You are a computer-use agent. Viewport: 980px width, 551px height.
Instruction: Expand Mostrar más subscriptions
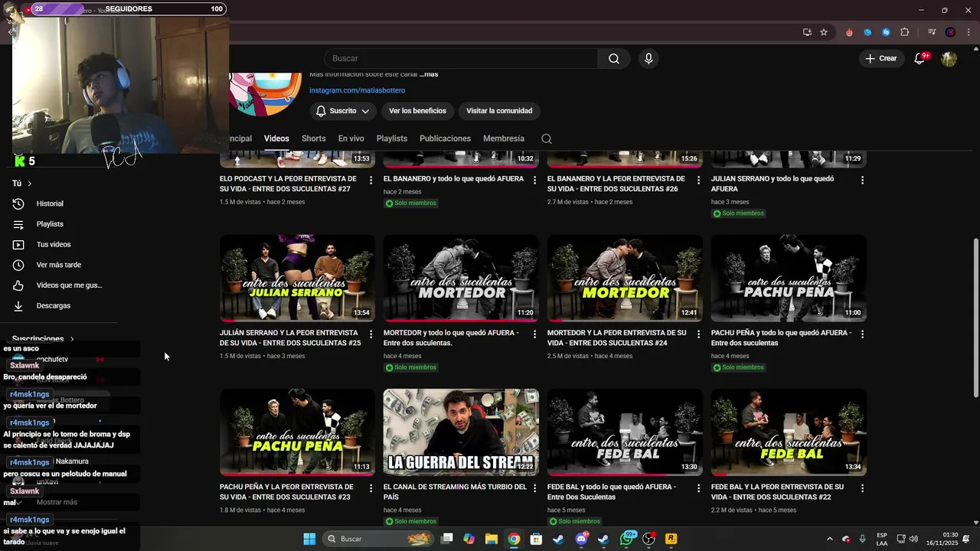click(57, 502)
